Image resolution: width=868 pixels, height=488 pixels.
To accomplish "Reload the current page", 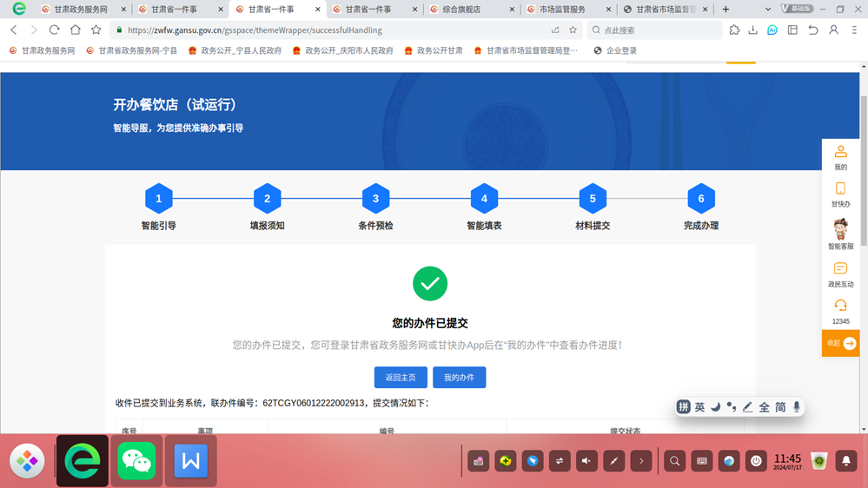I will pyautogui.click(x=54, y=30).
